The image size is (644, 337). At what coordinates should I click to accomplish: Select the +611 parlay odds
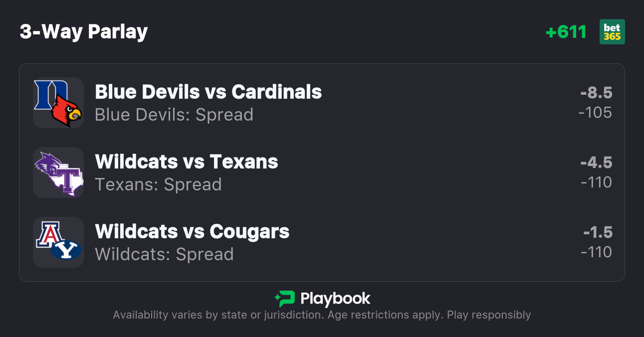(x=566, y=32)
